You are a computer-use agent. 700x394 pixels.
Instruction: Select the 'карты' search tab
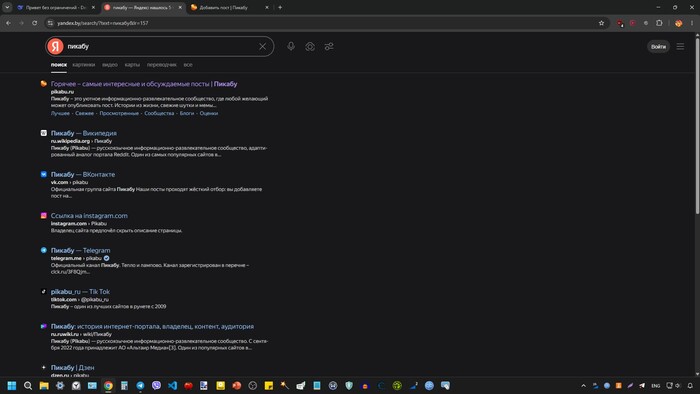pyautogui.click(x=132, y=65)
